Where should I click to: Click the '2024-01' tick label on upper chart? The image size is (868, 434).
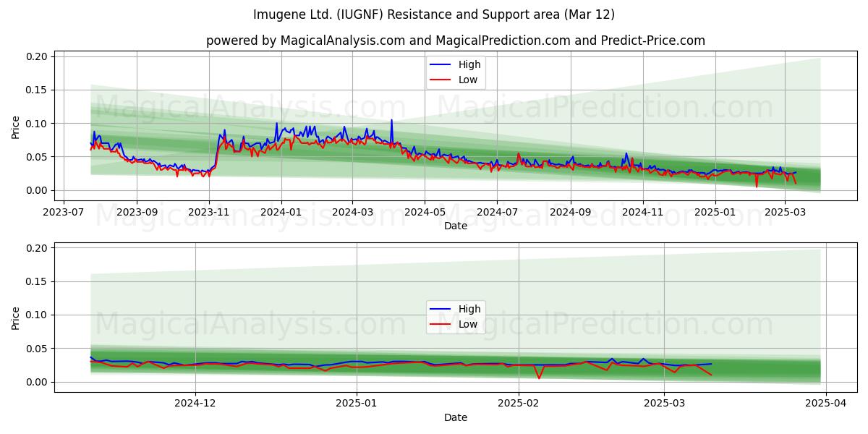[x=281, y=212]
